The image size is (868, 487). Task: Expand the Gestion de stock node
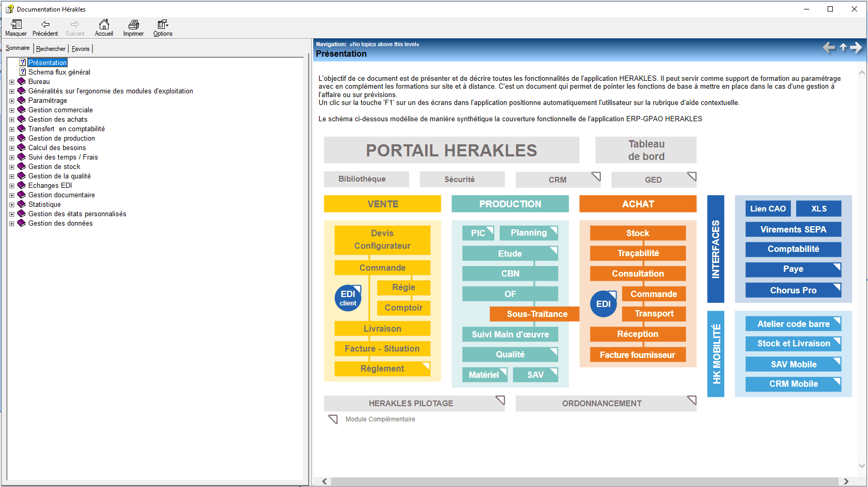click(12, 166)
